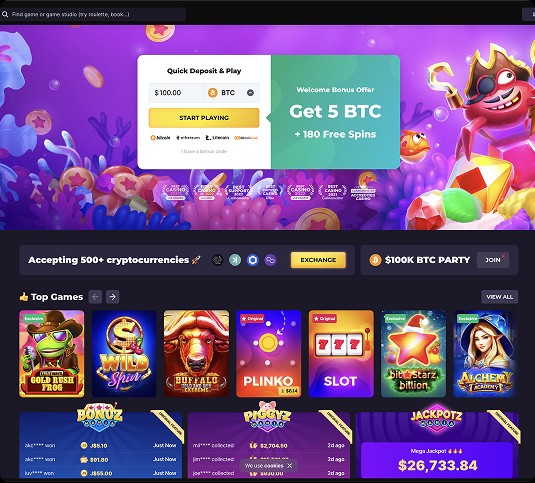535x483 pixels.
Task: Click the search magnifier icon
Action: click(5, 14)
